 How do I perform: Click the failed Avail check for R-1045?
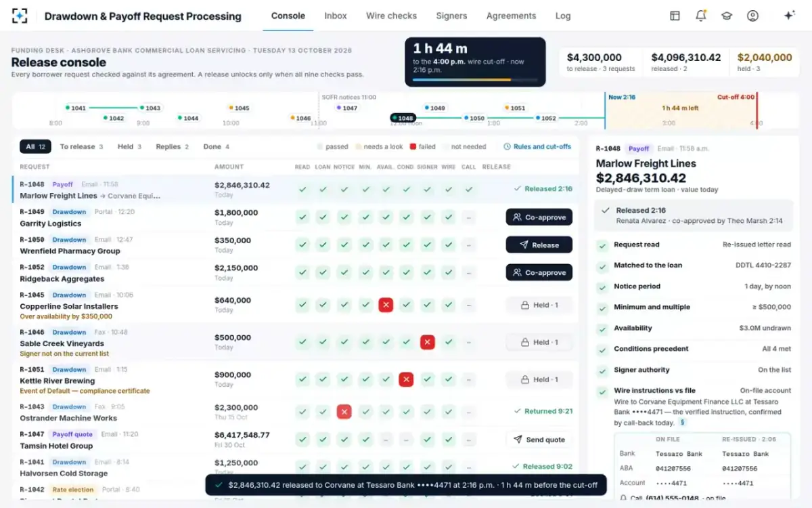[386, 305]
